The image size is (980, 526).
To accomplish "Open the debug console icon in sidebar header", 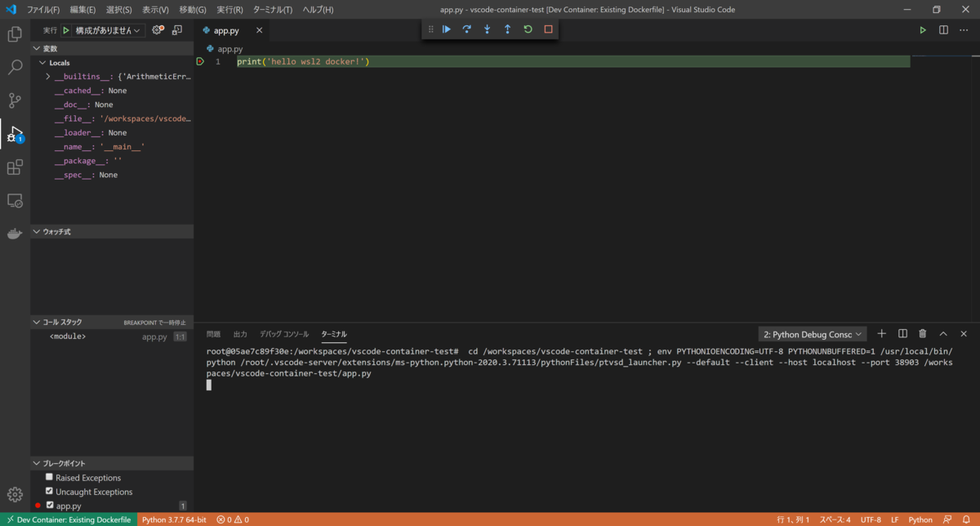I will tap(177, 30).
